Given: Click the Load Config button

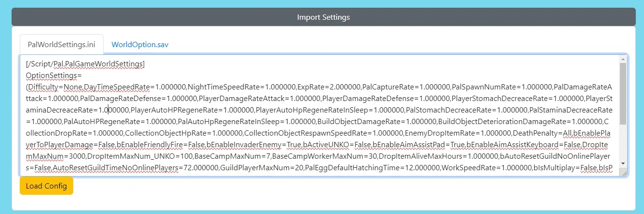Looking at the screenshot, I should pyautogui.click(x=46, y=186).
